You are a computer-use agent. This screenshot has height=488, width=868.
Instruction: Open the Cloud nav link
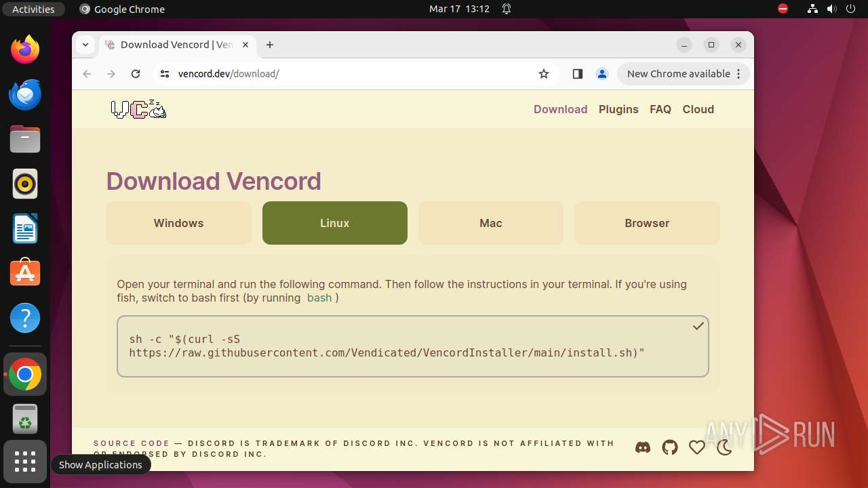pyautogui.click(x=698, y=109)
